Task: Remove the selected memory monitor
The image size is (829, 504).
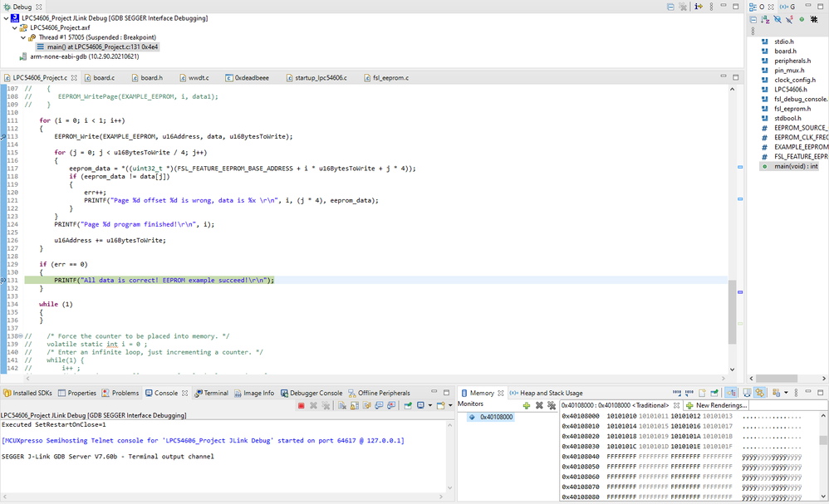Action: pyautogui.click(x=539, y=405)
